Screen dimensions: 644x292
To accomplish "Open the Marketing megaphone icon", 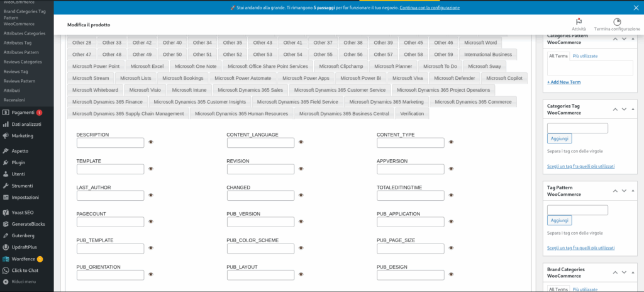I will pos(6,136).
